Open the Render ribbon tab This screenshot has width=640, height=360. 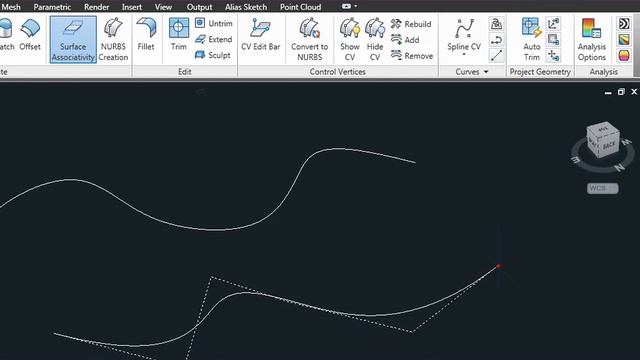click(97, 7)
